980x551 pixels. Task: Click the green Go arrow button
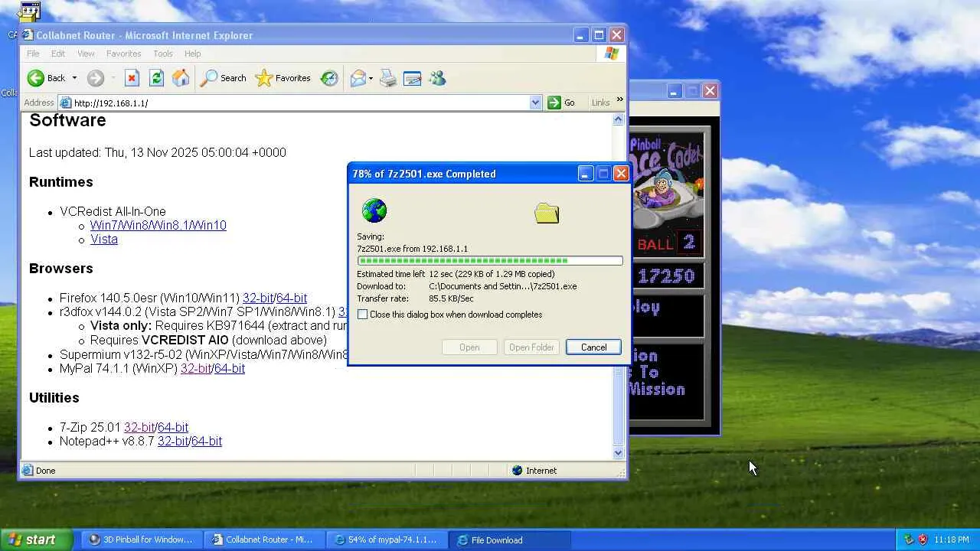[554, 103]
